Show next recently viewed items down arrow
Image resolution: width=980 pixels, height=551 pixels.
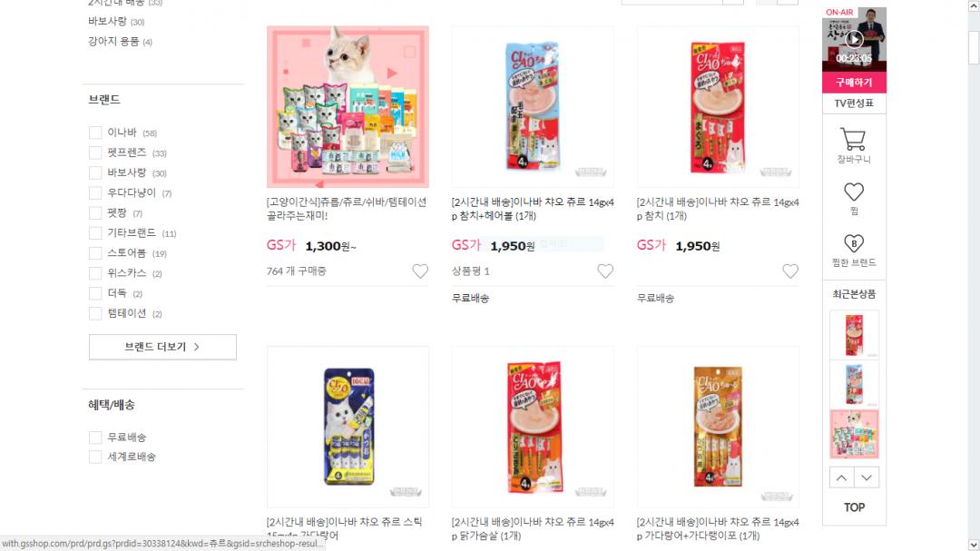pyautogui.click(x=867, y=477)
